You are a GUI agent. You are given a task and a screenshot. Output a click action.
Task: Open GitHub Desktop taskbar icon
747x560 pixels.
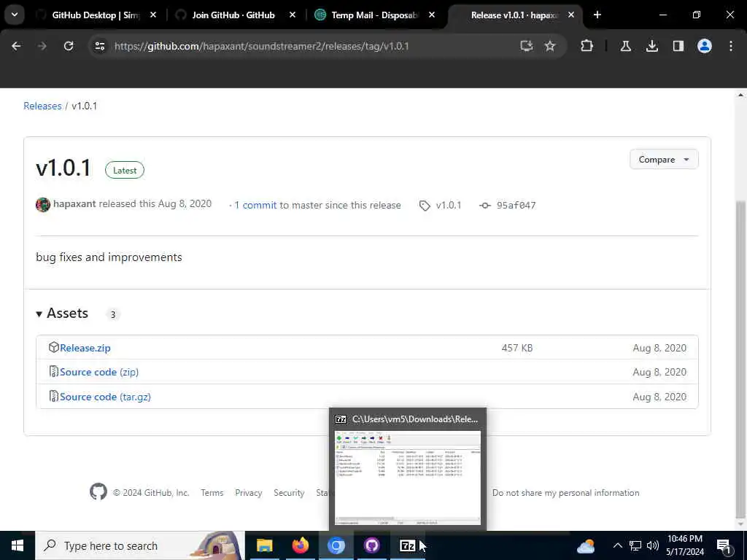(371, 545)
